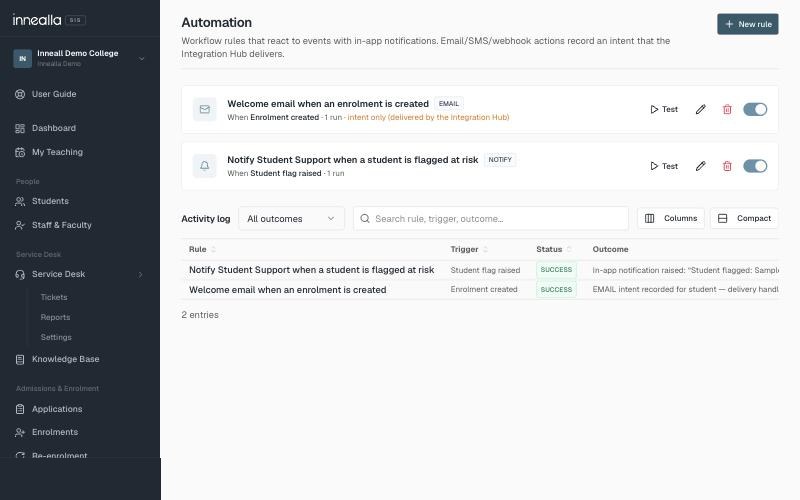Click SUCCESS badge in Student flag raised row
Viewport: 800px width, 500px height.
556,270
